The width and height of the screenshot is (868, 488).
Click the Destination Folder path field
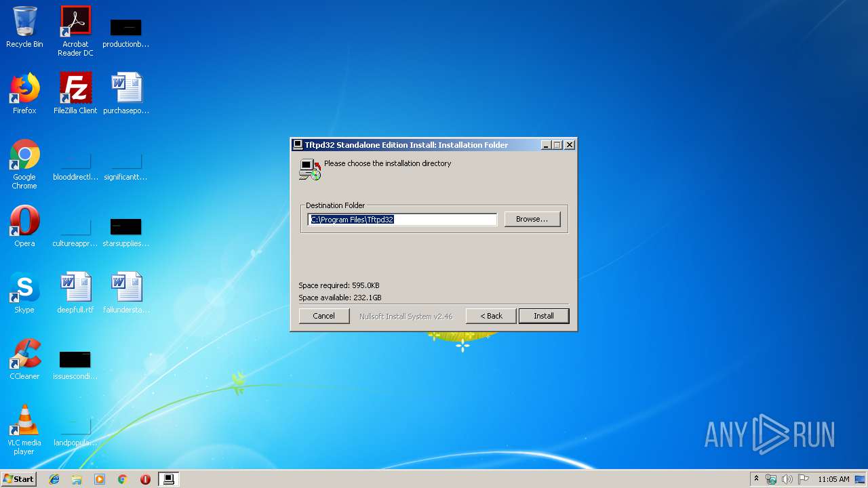403,220
